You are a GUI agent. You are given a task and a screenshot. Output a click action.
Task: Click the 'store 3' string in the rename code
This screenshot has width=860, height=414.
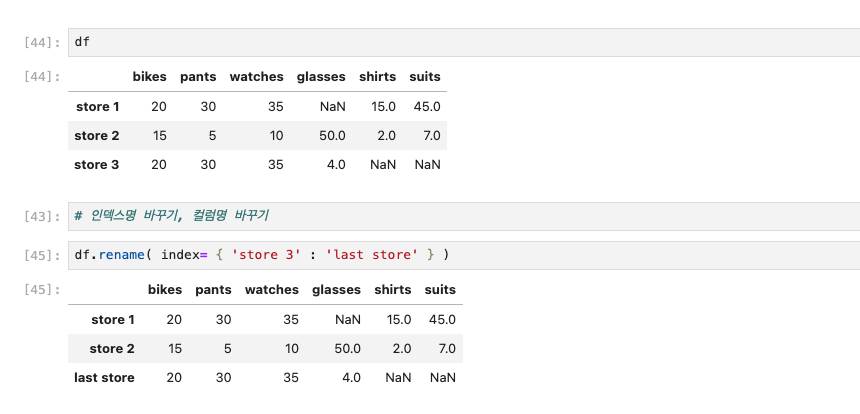coord(267,255)
